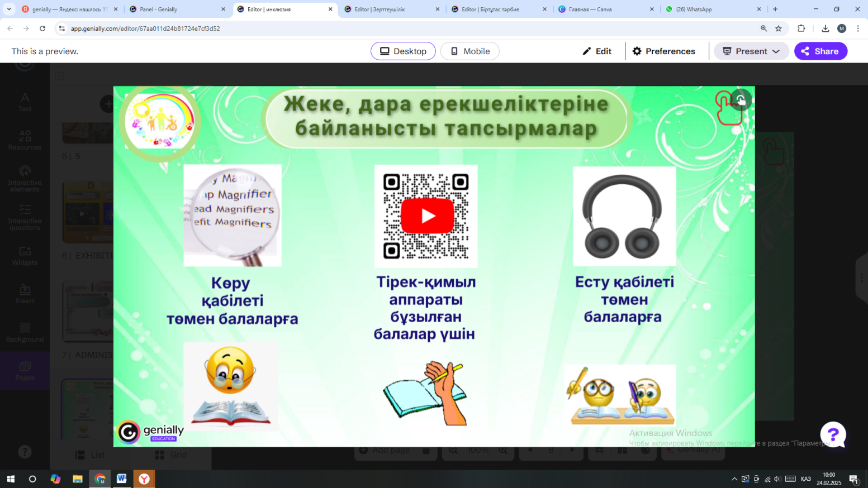Open Copilot from the taskbar
868x488 pixels.
coord(55,479)
